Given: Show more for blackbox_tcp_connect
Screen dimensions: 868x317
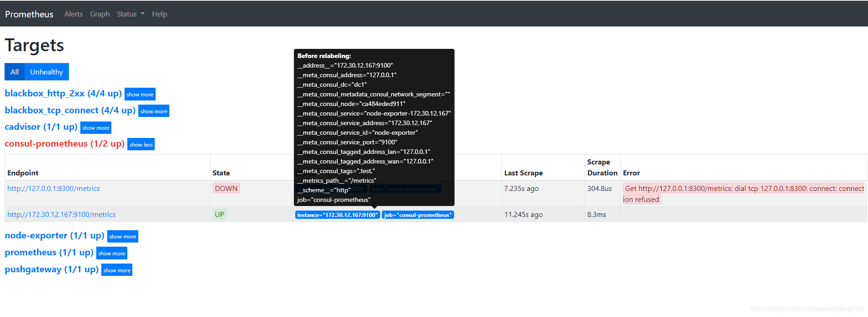Looking at the screenshot, I should coord(154,111).
